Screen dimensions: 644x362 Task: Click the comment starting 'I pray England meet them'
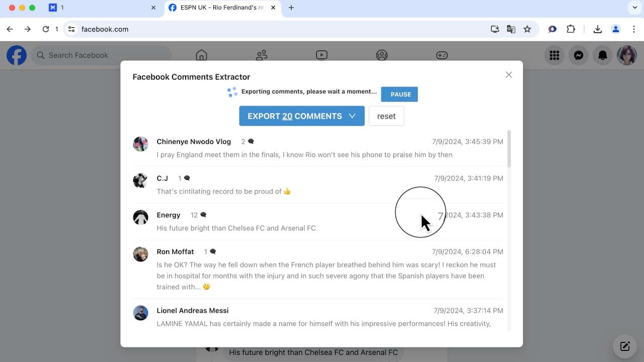304,155
